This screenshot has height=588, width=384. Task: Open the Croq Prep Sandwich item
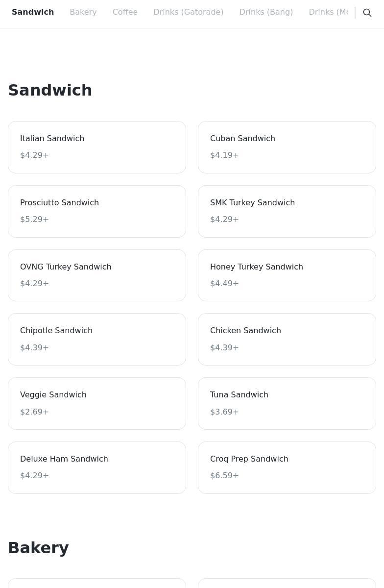pyautogui.click(x=287, y=467)
